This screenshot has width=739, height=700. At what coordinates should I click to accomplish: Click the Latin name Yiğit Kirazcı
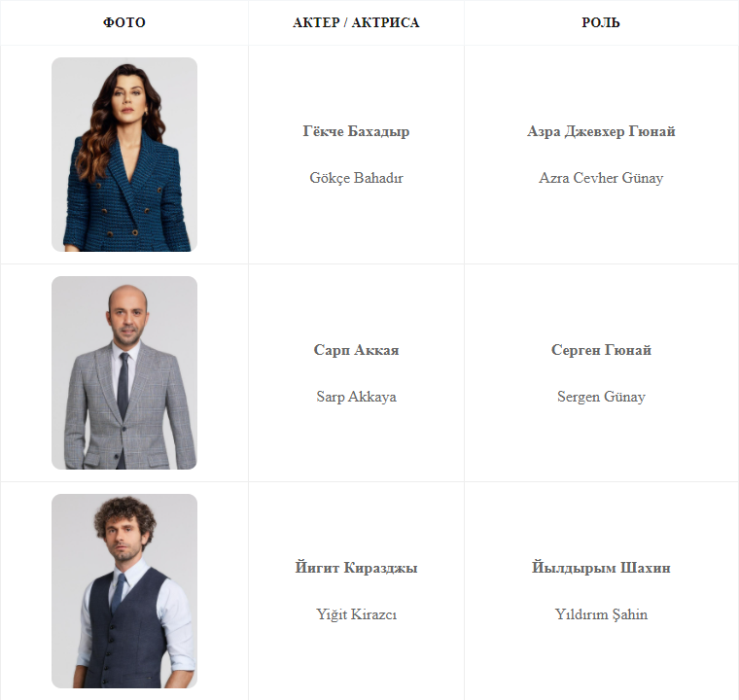pos(356,614)
